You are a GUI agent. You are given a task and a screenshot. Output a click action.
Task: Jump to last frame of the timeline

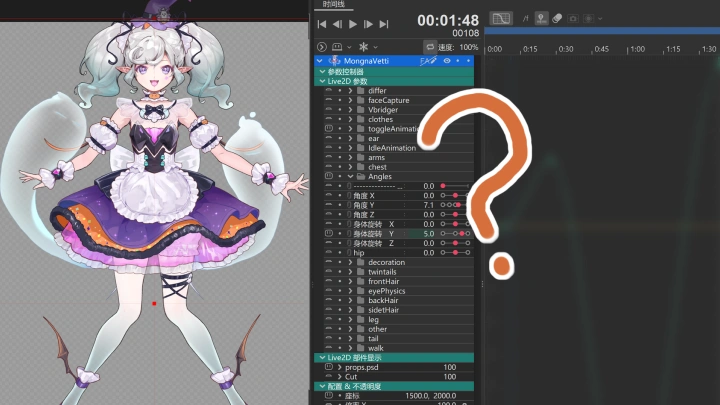tap(384, 24)
